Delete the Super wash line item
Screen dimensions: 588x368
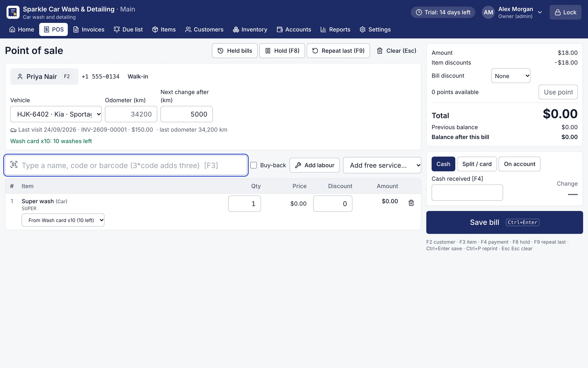(x=411, y=203)
